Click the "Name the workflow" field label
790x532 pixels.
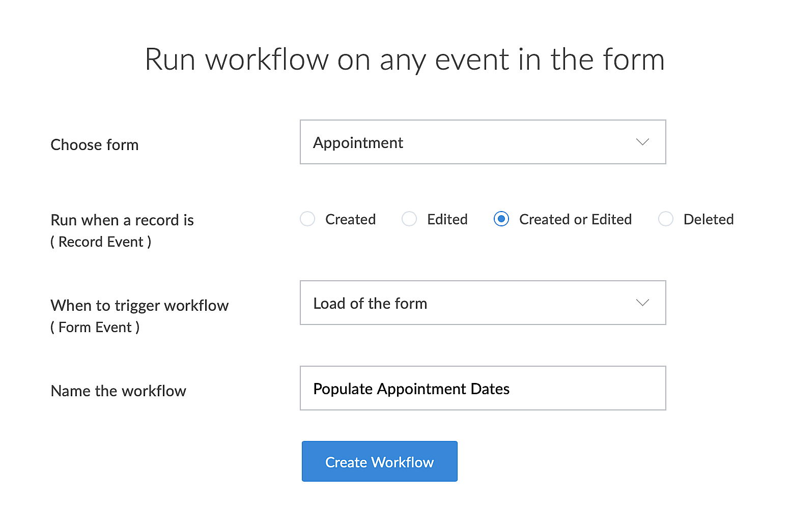(119, 391)
